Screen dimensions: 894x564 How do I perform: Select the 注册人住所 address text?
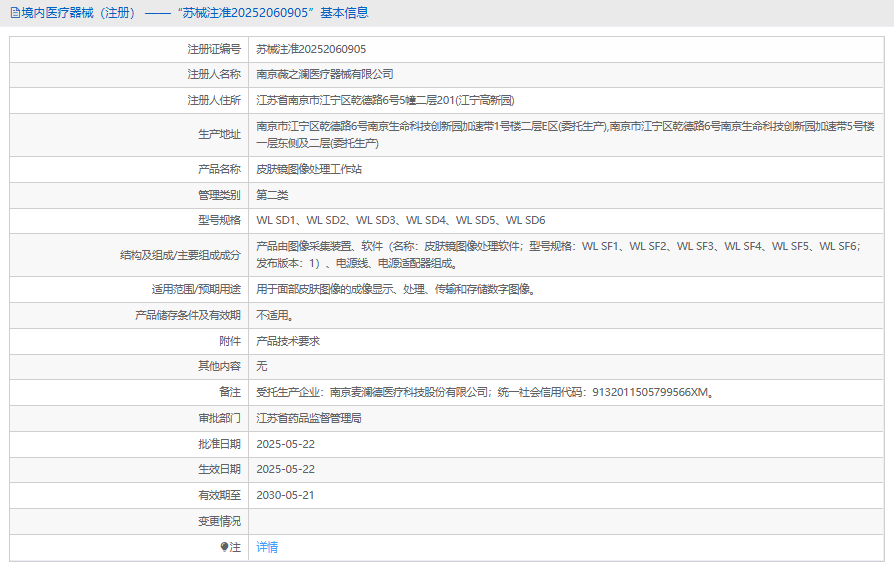tap(385, 100)
